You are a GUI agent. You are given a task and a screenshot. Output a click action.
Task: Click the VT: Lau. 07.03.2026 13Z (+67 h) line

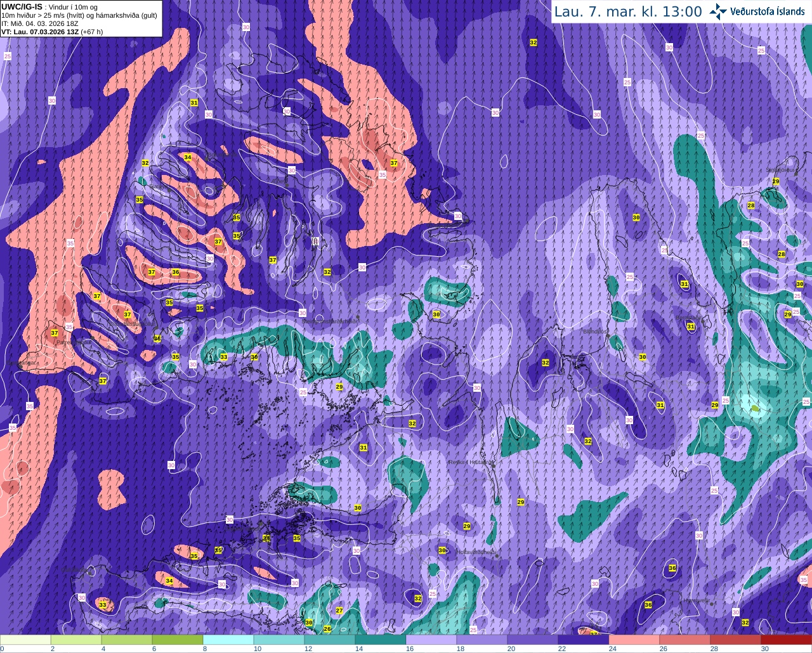tap(52, 32)
